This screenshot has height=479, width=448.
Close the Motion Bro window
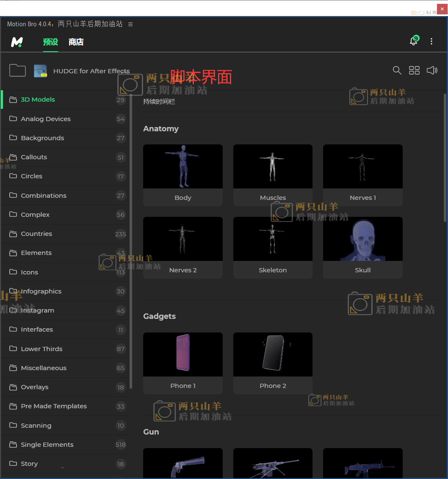click(442, 9)
